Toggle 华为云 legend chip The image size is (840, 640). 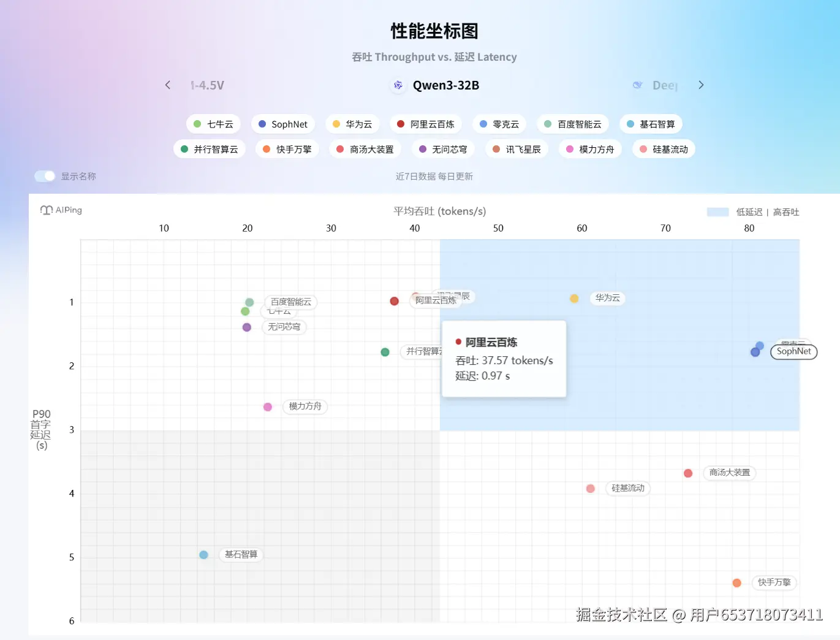click(352, 124)
